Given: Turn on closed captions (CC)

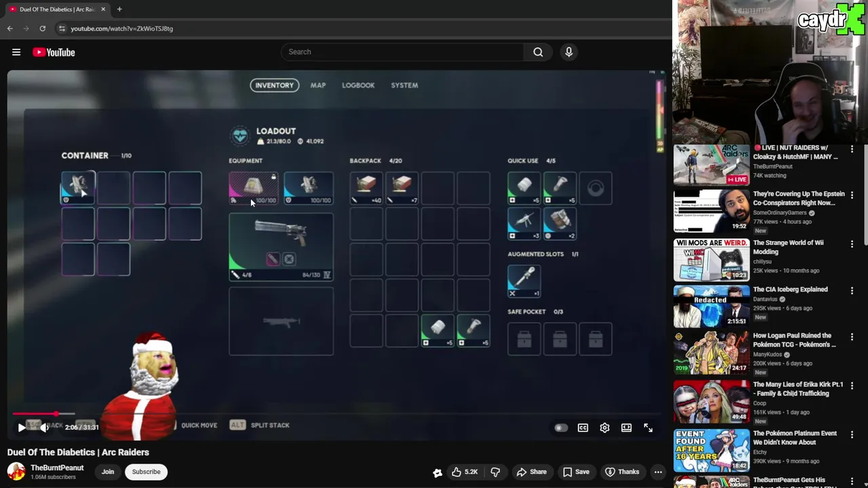Looking at the screenshot, I should tap(583, 428).
